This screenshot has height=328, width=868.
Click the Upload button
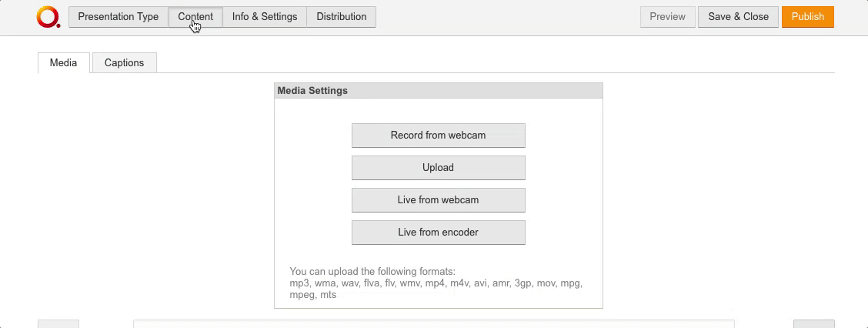point(438,168)
